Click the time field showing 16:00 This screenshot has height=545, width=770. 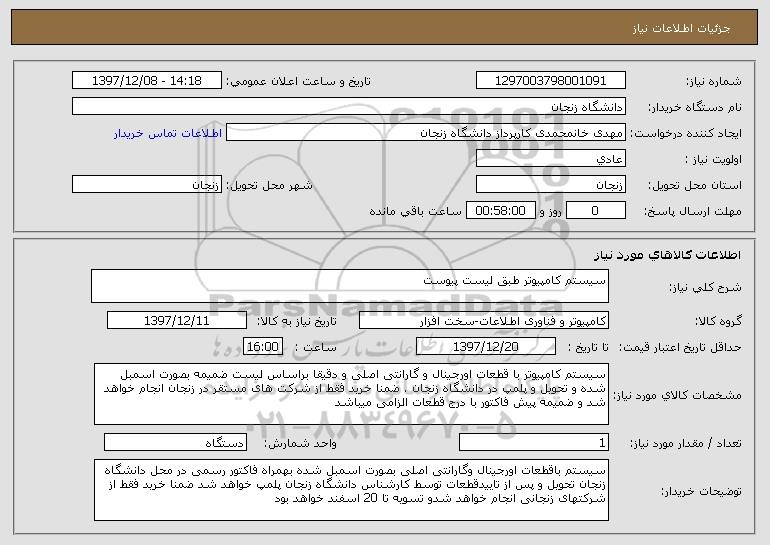(x=263, y=346)
